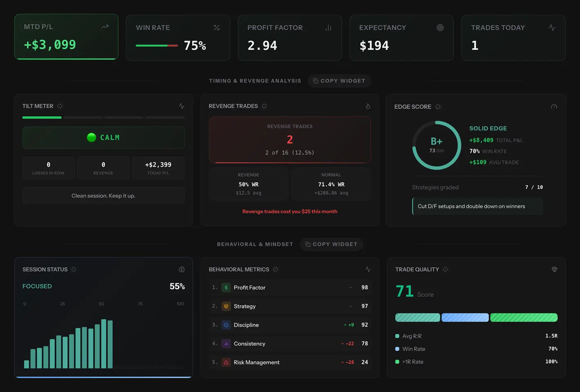Click the flame icon on Revenge Trades widget

(368, 106)
